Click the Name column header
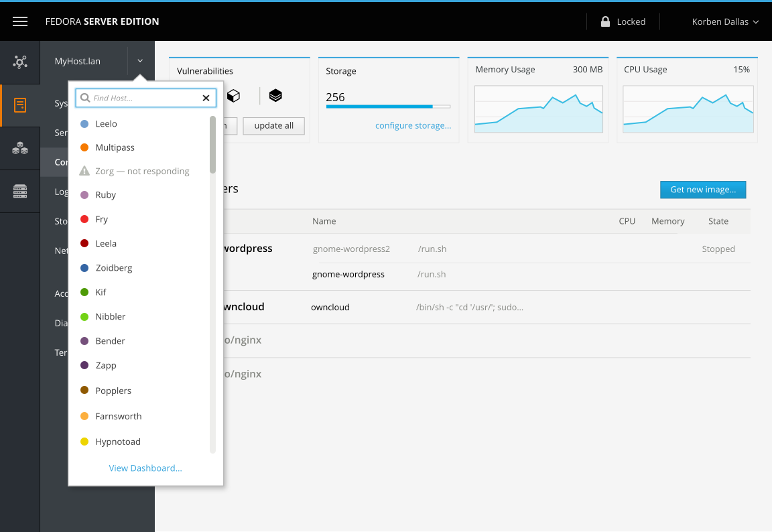Screen dimensions: 772x532 click(x=324, y=221)
